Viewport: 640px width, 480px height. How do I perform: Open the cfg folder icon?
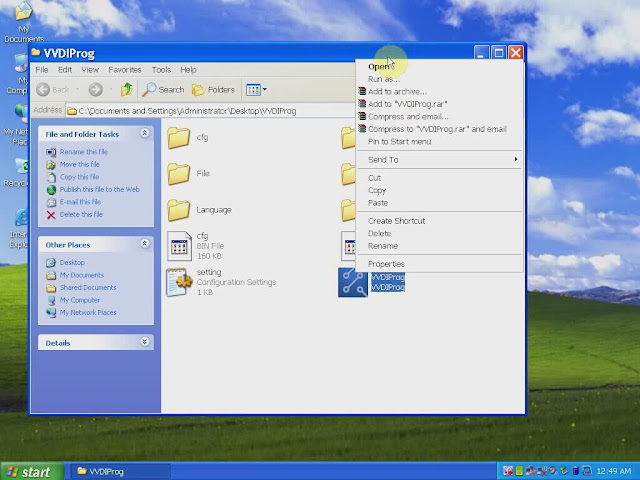click(x=178, y=137)
